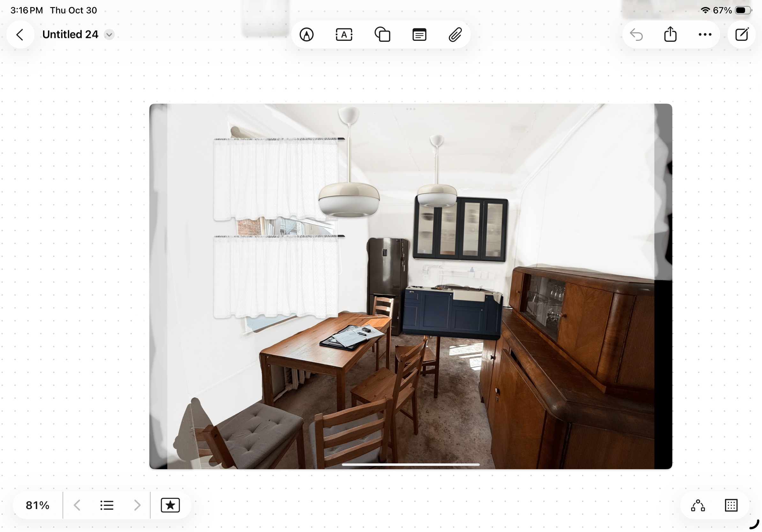Viewport: 762px width, 532px height.
Task: Open the shapes library
Action: pyautogui.click(x=382, y=34)
